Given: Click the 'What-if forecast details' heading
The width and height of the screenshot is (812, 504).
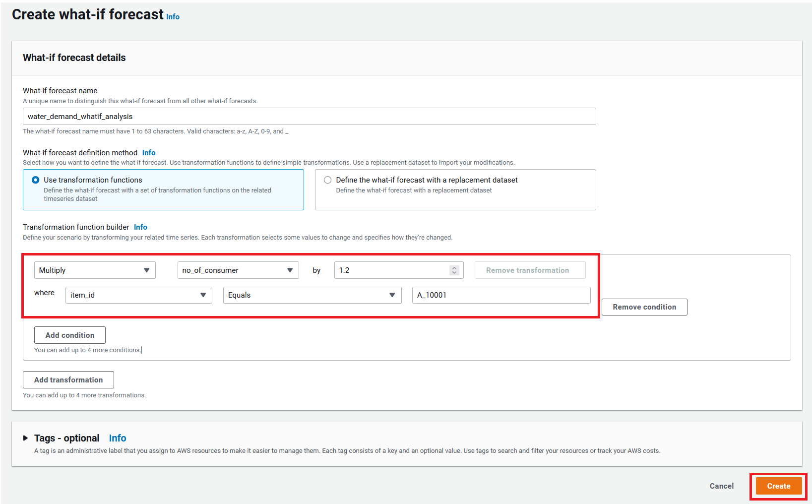Looking at the screenshot, I should [x=74, y=58].
